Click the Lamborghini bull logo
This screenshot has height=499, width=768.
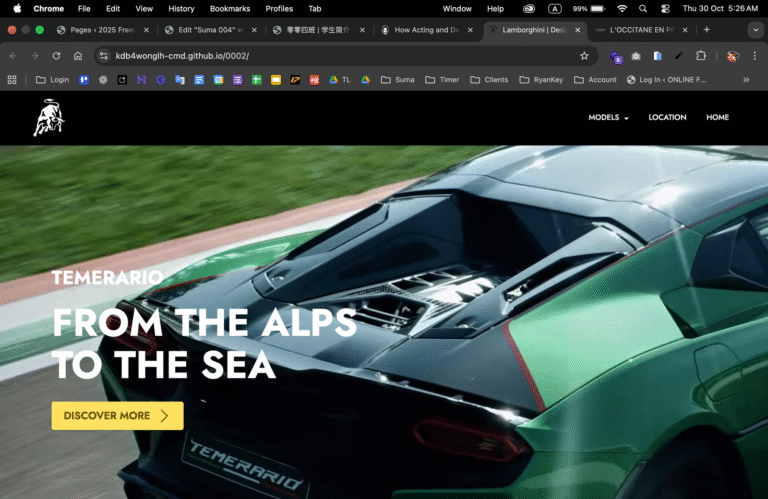pos(48,119)
